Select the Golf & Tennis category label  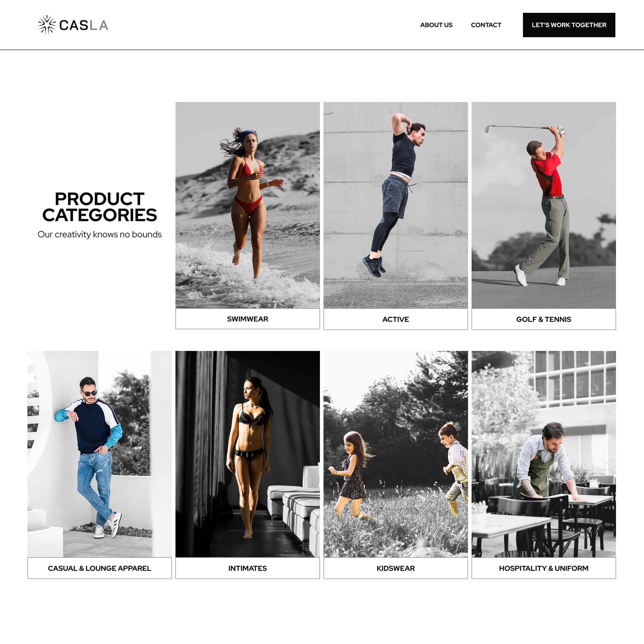(x=544, y=319)
